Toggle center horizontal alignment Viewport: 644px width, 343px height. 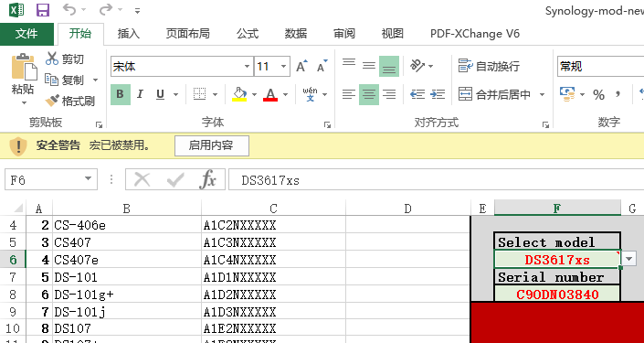369,94
